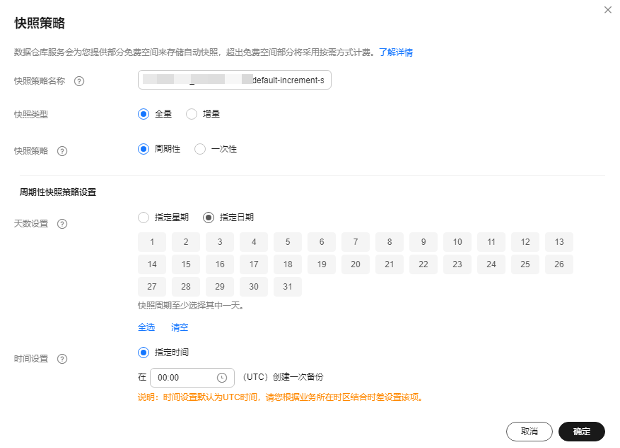Image resolution: width=620 pixels, height=448 pixels.
Task: Toggle day 4 in date grid
Action: tap(254, 242)
